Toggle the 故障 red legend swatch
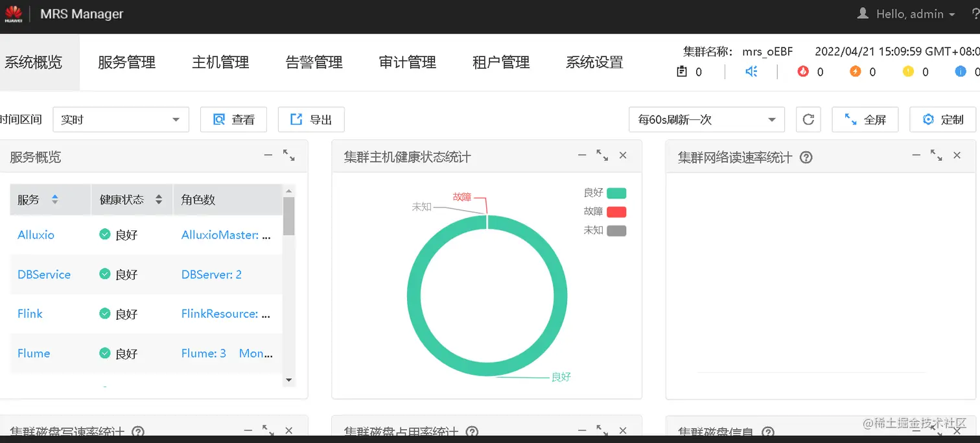980x443 pixels. [616, 211]
